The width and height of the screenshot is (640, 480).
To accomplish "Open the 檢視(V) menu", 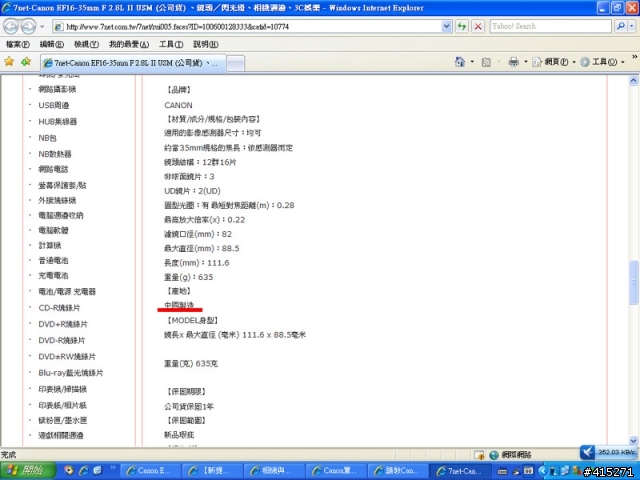I will (86, 44).
